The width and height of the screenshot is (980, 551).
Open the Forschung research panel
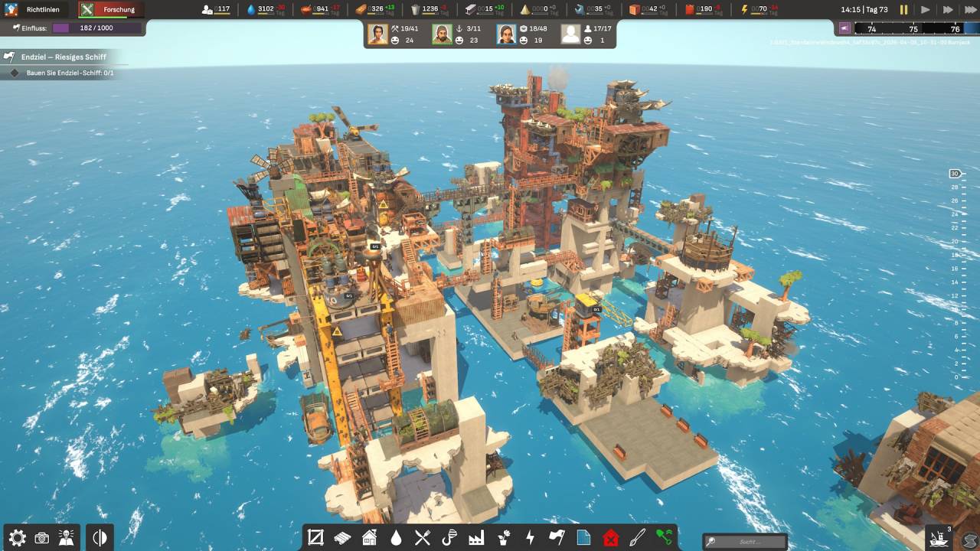pos(110,10)
